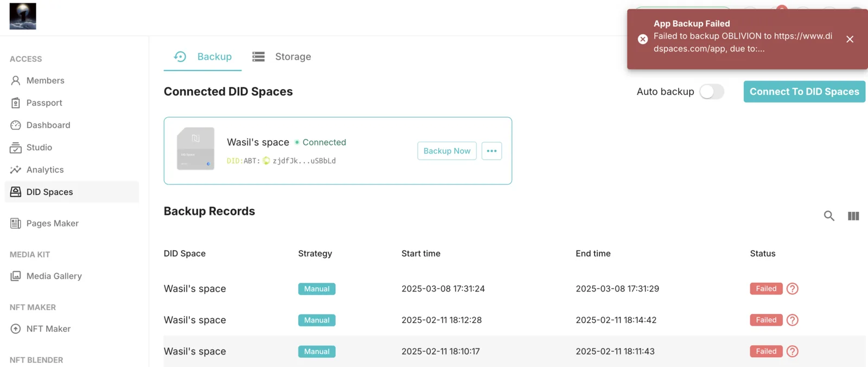Screen dimensions: 868x367
Task: Select end time 2025-03-08 17:31:29
Action: click(x=617, y=289)
